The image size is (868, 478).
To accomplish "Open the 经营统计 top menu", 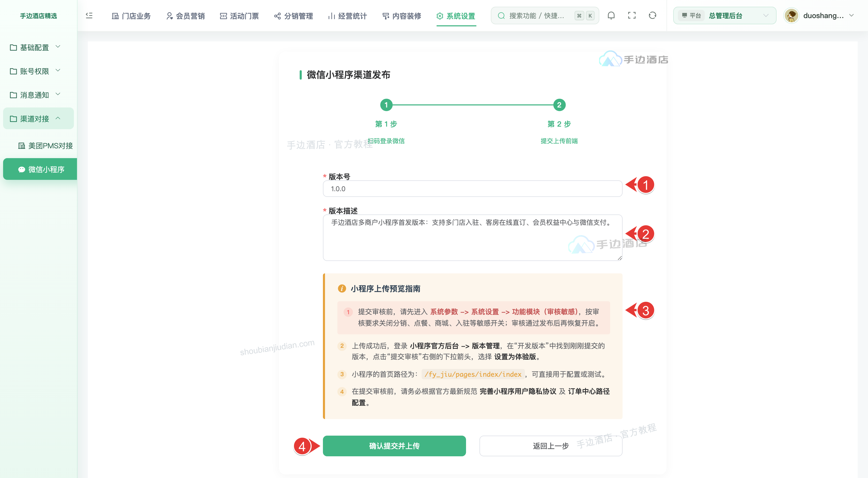I will pyautogui.click(x=348, y=16).
